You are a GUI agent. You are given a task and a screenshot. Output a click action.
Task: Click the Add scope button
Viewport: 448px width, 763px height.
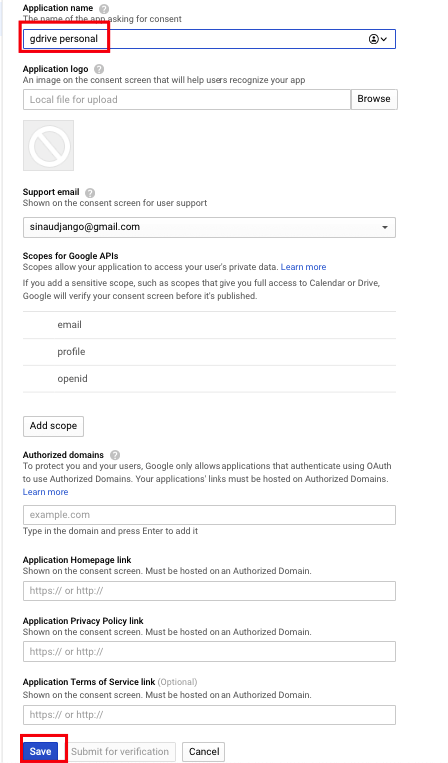pos(54,426)
